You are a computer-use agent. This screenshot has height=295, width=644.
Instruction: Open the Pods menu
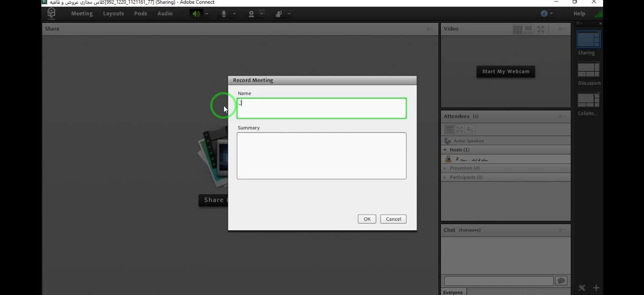pos(140,14)
